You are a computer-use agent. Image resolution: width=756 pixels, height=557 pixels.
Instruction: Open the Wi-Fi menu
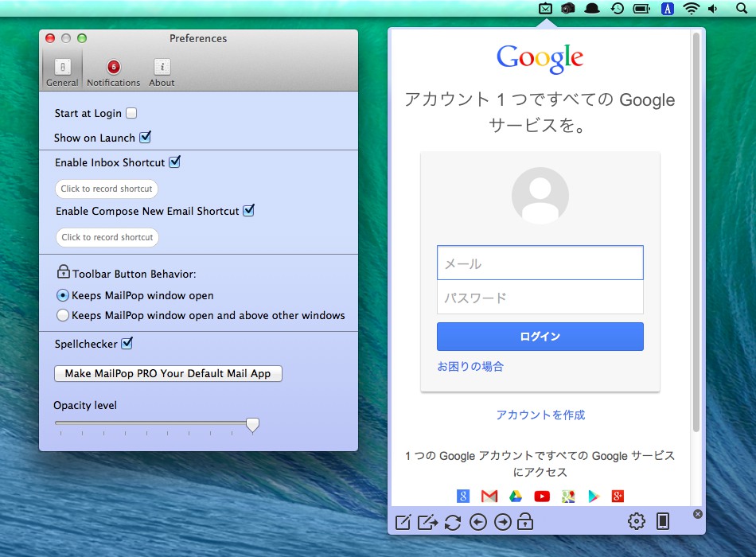(x=692, y=8)
